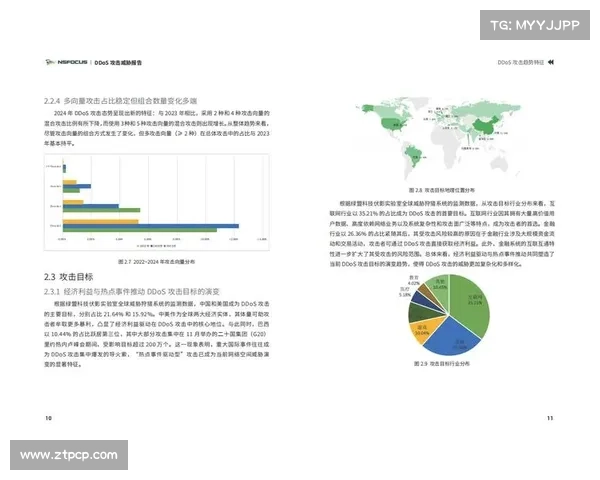Click the header title DDoS 攻击威胁报告
Image resolution: width=600 pixels, height=480 pixels.
pos(118,62)
